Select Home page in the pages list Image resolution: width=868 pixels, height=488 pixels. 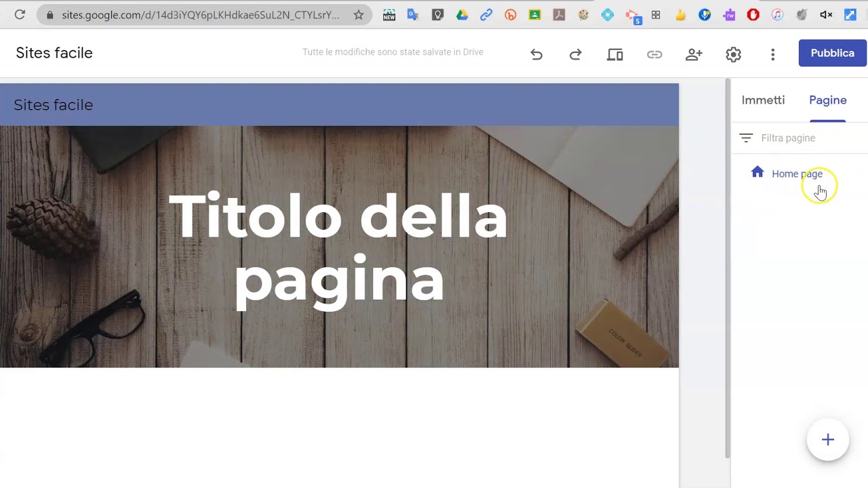[x=797, y=174]
